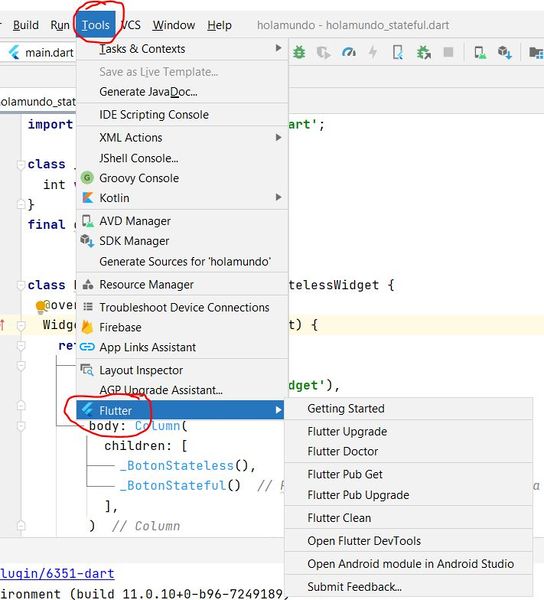Click the Groovy Console entry with green G icon
544x600 pixels.
tap(182, 178)
